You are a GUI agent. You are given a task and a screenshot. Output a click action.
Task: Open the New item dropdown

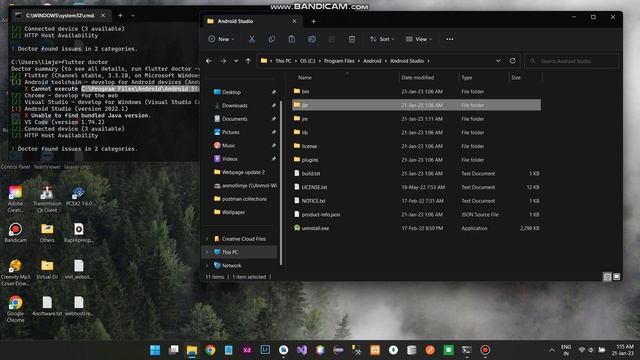pyautogui.click(x=221, y=39)
